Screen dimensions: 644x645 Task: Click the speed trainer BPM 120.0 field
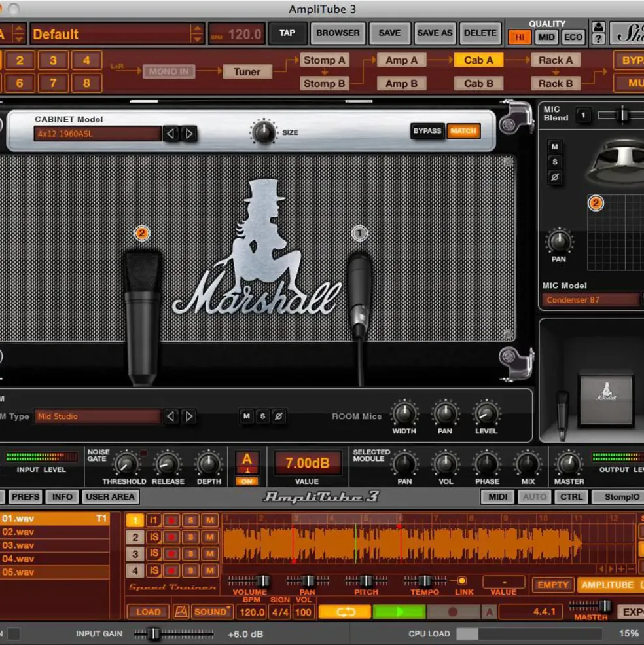[252, 612]
